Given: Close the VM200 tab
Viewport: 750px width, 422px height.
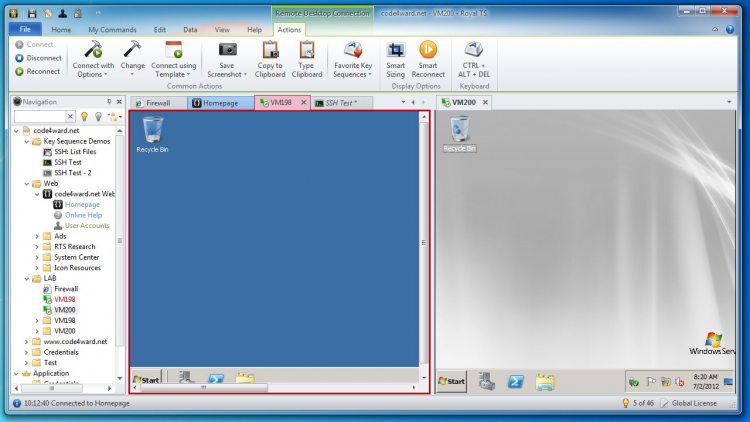Looking at the screenshot, I should 485,102.
